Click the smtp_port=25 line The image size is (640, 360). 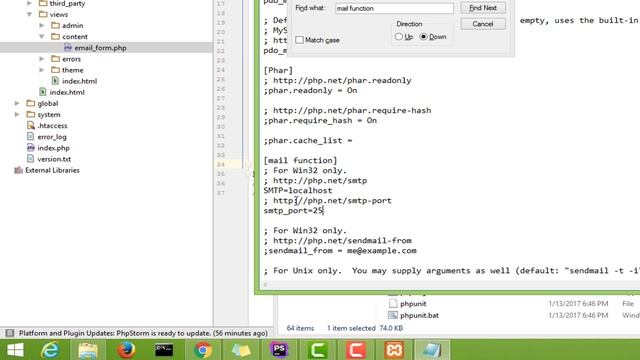click(x=293, y=211)
